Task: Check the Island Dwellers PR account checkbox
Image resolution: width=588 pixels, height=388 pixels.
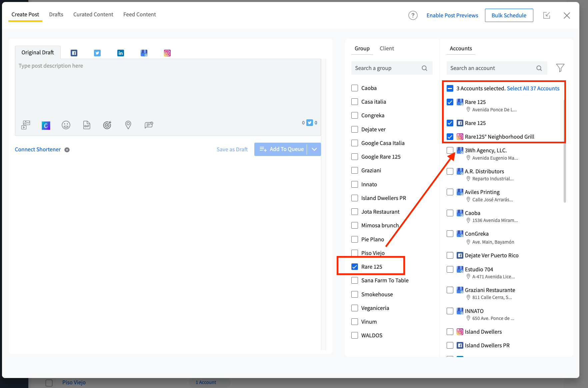Action: (450, 345)
